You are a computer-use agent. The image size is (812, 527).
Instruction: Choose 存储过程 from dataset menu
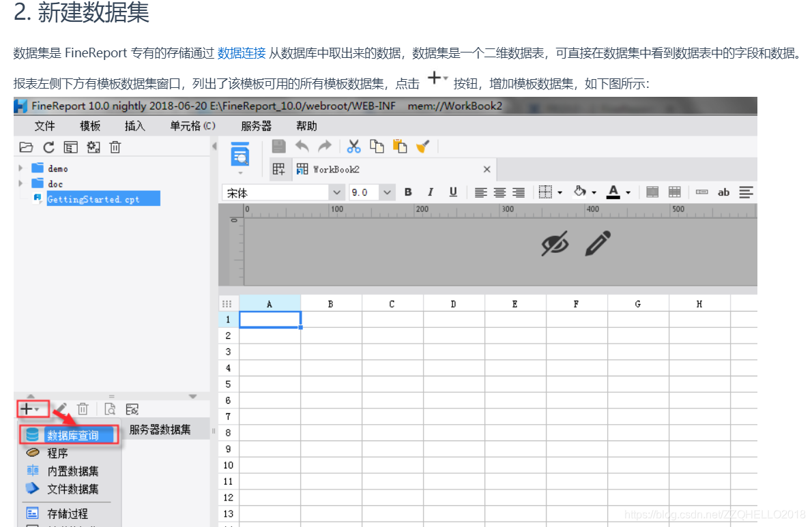(69, 513)
